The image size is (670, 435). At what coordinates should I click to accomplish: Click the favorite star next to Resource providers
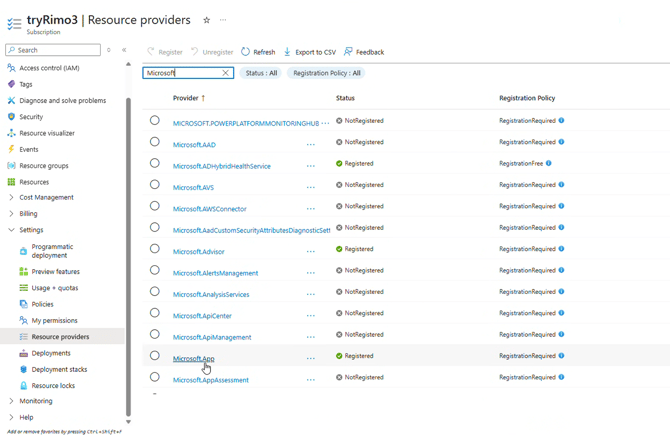(206, 20)
